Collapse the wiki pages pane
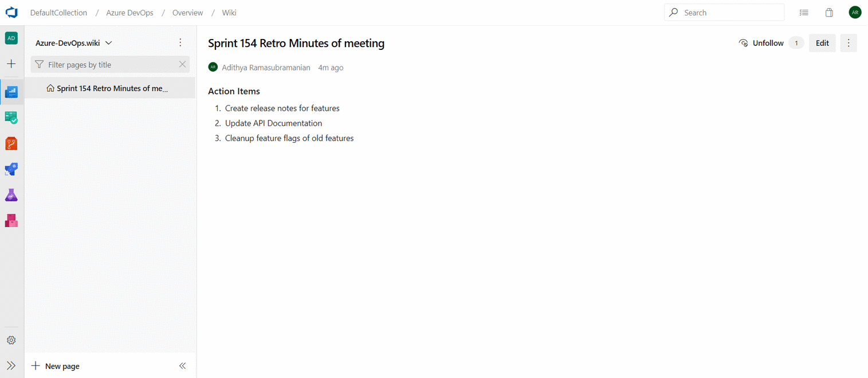This screenshot has width=868, height=378. (x=182, y=365)
